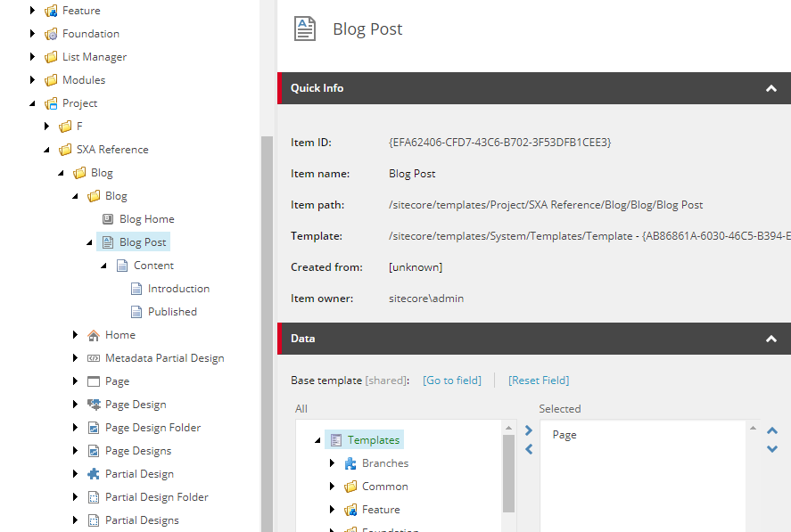The width and height of the screenshot is (791, 532).
Task: Click the Partial Design Folder icon
Action: (94, 497)
